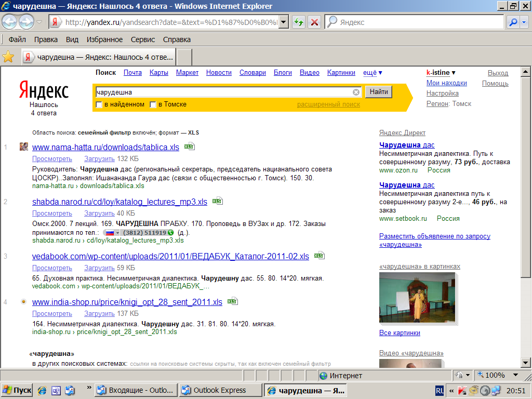The height and width of the screenshot is (399, 532).
Task: Open the ozon.ru 'Чарудешна дас' ad
Action: 407,145
